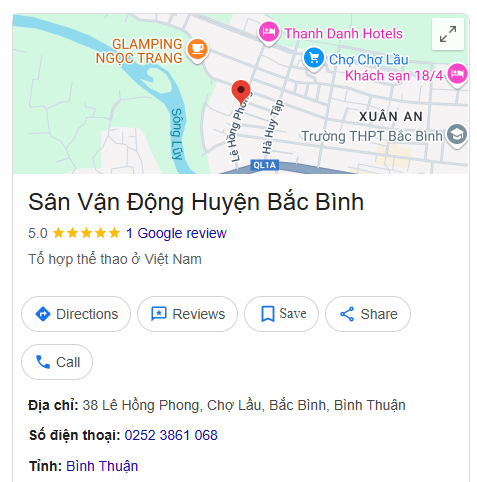
Task: Click the XUÂN AN area label on map
Action: point(391,117)
